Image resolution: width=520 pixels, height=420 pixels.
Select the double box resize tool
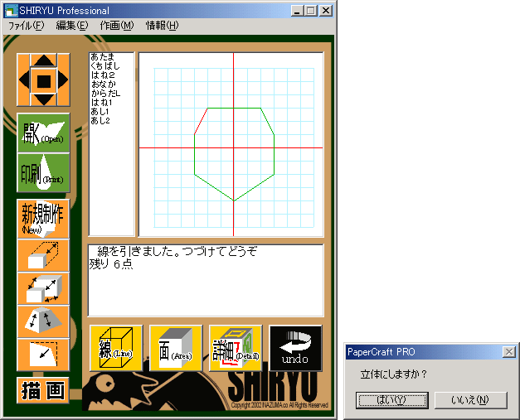(x=43, y=288)
